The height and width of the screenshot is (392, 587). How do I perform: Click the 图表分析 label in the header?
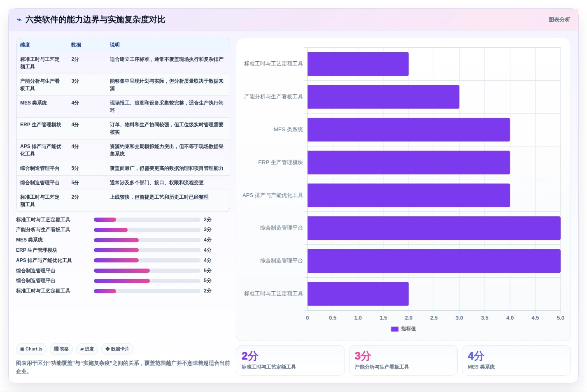click(559, 20)
